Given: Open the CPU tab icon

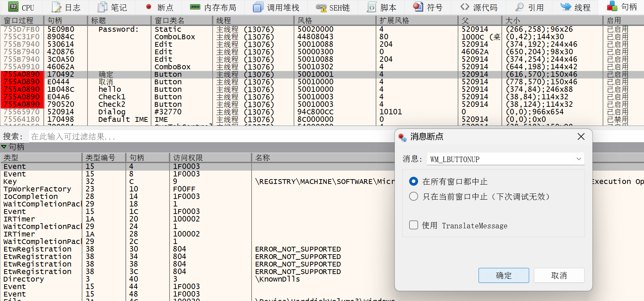Looking at the screenshot, I should click(13, 7).
